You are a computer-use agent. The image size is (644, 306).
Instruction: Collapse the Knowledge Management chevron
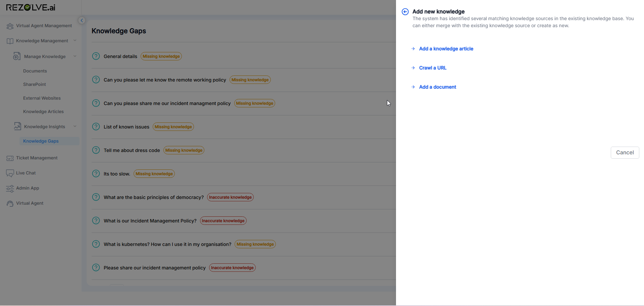click(x=75, y=41)
